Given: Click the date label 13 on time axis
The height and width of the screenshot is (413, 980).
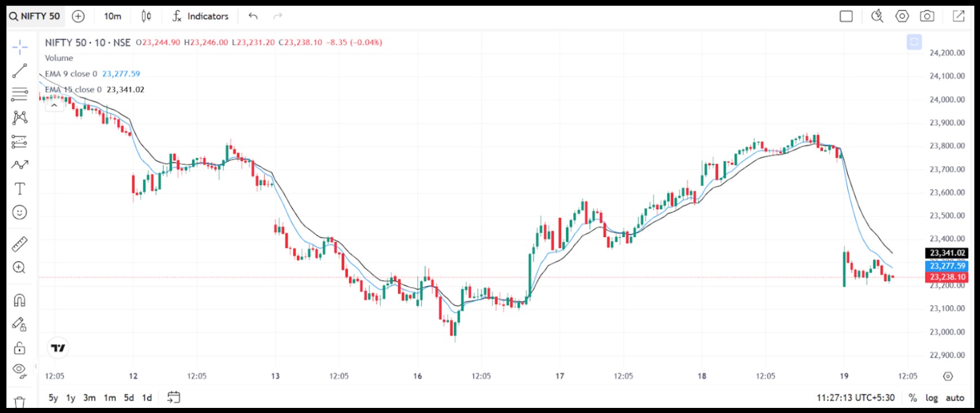Looking at the screenshot, I should coord(275,376).
